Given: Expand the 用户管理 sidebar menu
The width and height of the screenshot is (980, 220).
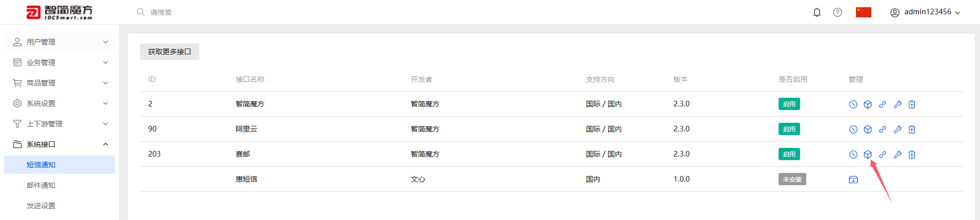Looking at the screenshot, I should [x=59, y=42].
